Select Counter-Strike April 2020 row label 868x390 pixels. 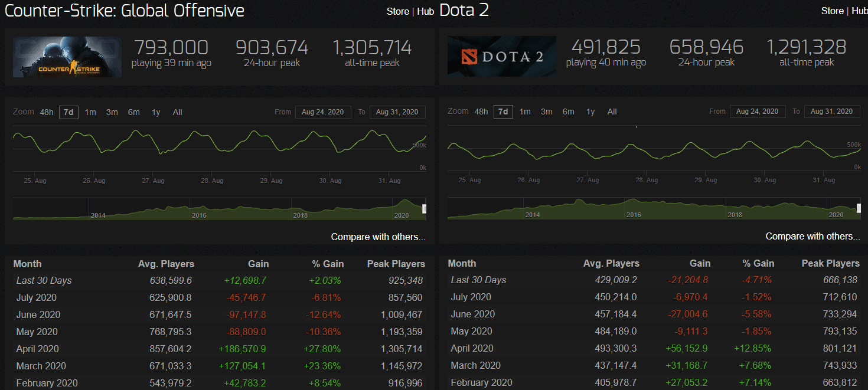coord(38,349)
